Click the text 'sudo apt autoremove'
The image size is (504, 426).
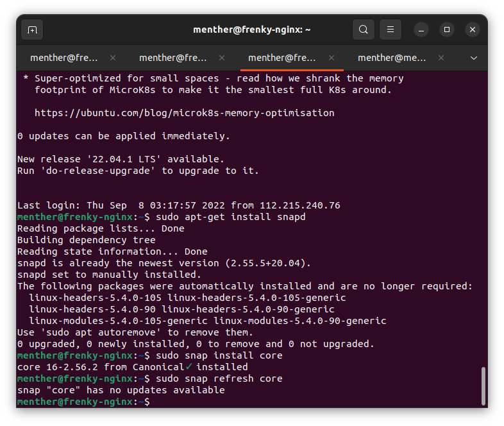pos(101,332)
